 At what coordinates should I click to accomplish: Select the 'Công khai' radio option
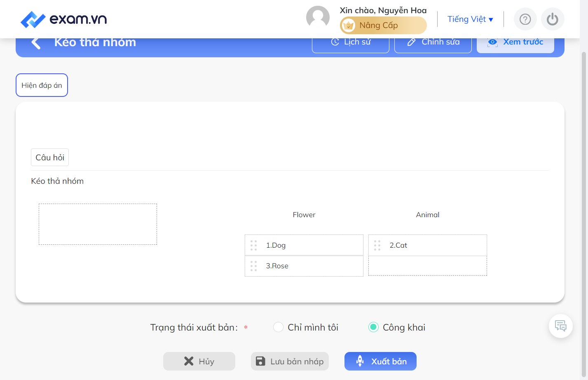pos(373,327)
